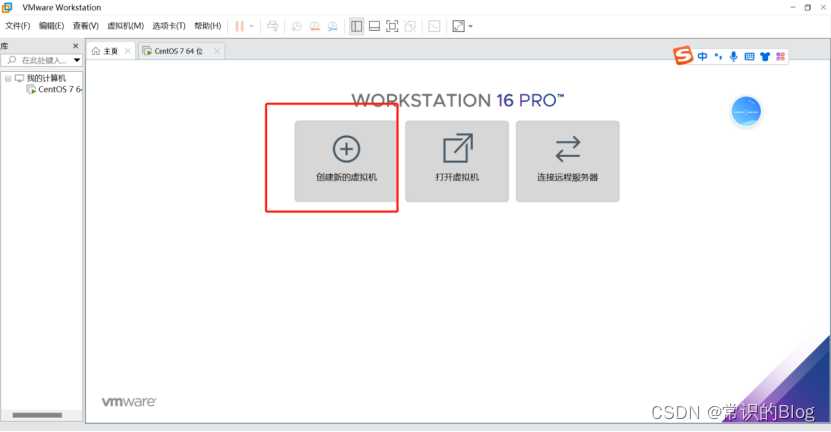The width and height of the screenshot is (831, 432).
Task: Click the take snapshot clock icon
Action: coord(297,26)
